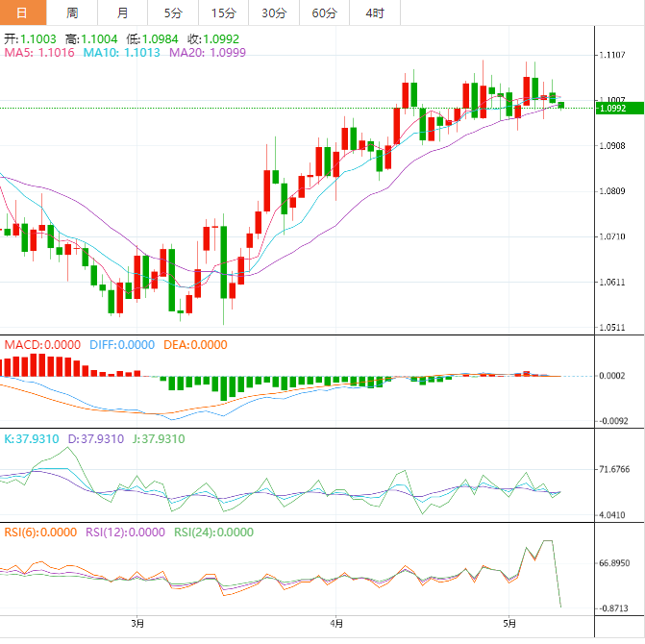
Task: Click the 3月 marker on the time axis
Action: 137,624
